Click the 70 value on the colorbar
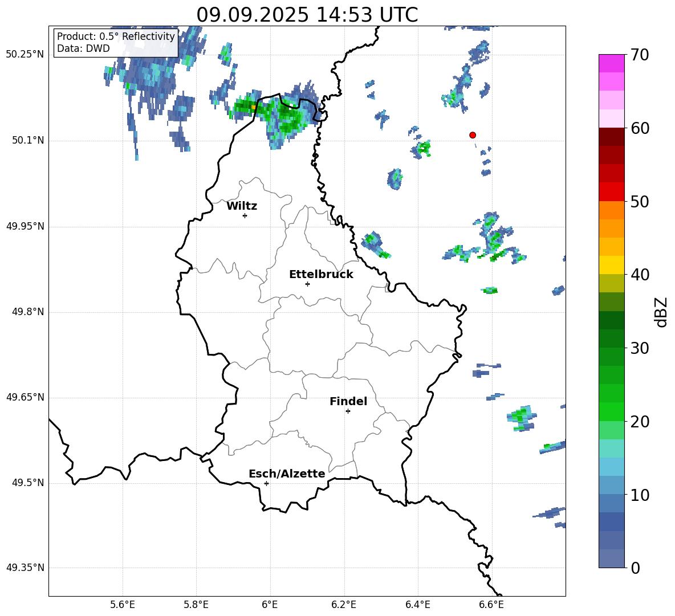The height and width of the screenshot is (616, 675). (x=640, y=55)
